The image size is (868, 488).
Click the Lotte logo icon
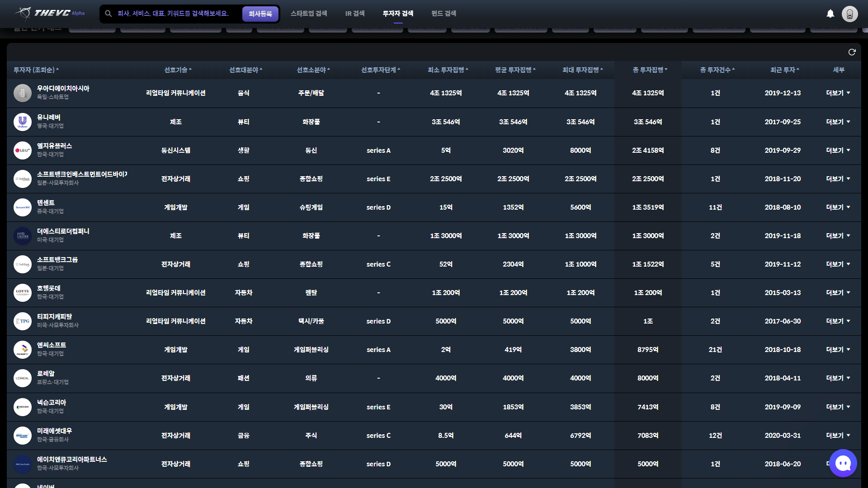tap(23, 293)
